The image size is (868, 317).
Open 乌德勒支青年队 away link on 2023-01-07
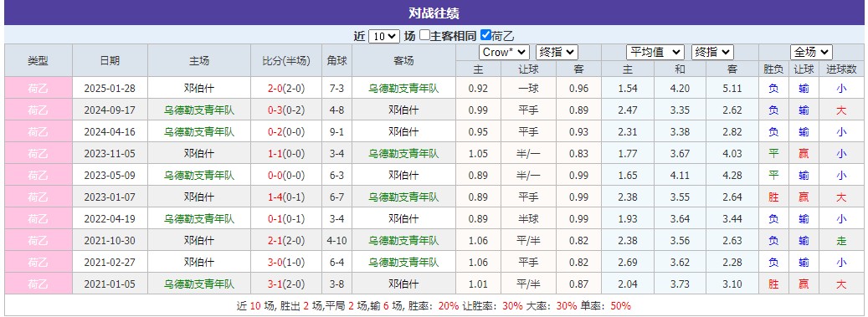(403, 197)
